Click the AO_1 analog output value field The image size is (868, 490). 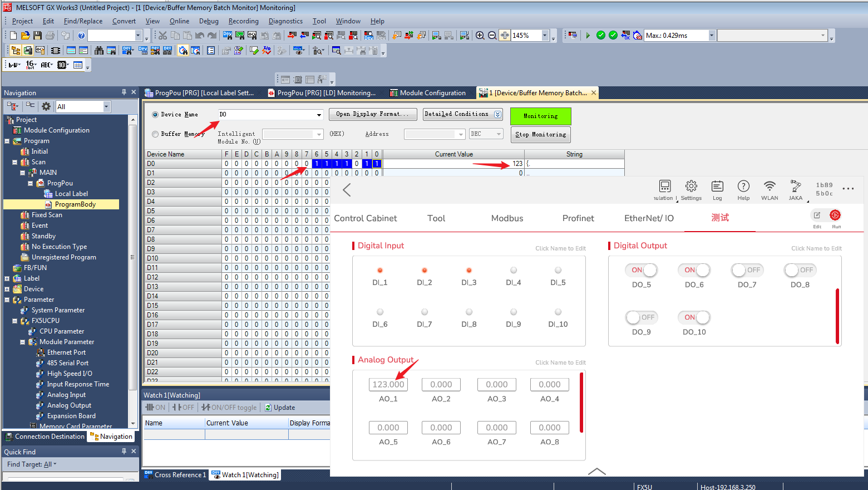click(388, 384)
